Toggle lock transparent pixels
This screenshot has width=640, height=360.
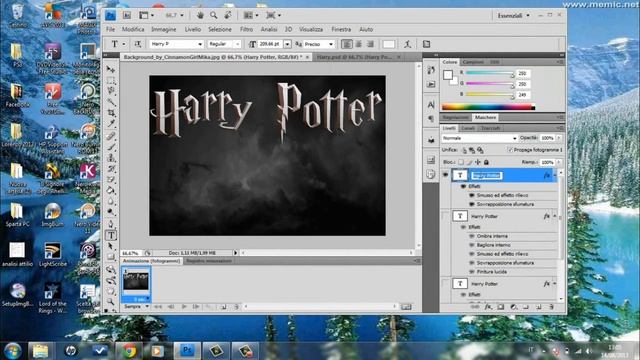click(461, 162)
